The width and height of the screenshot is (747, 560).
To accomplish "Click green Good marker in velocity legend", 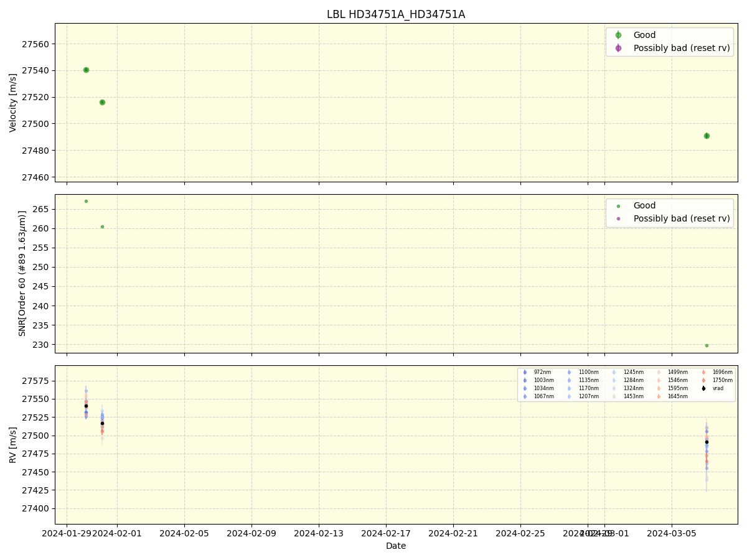I will pos(618,35).
